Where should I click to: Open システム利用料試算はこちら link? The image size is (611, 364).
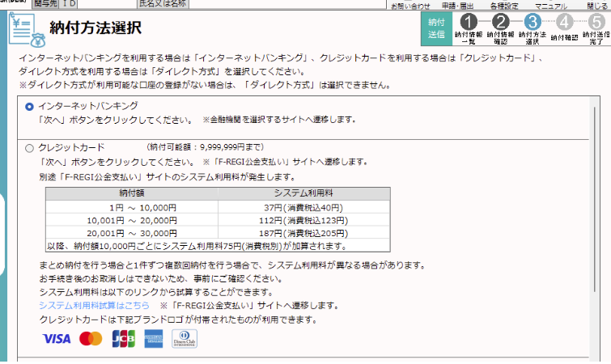coord(95,306)
